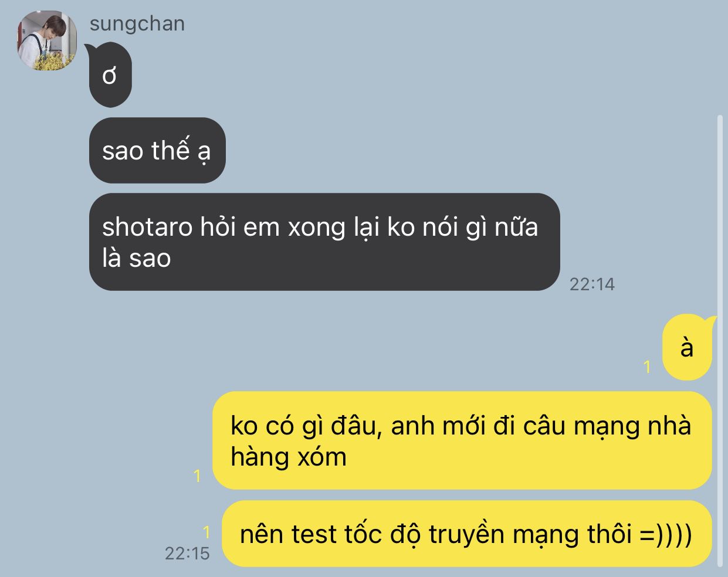Screen dimensions: 728x577
Task: Click the 22:15 timestamp
Action: (187, 553)
